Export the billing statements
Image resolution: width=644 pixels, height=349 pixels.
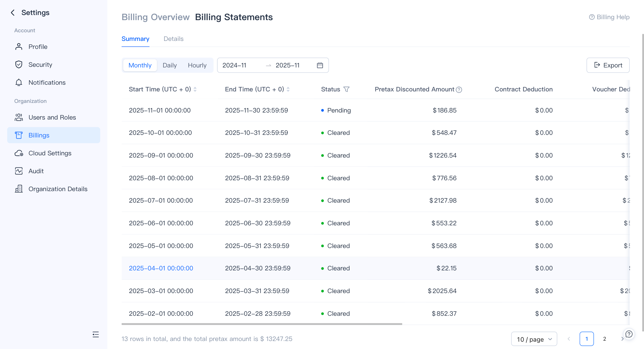[x=608, y=65]
